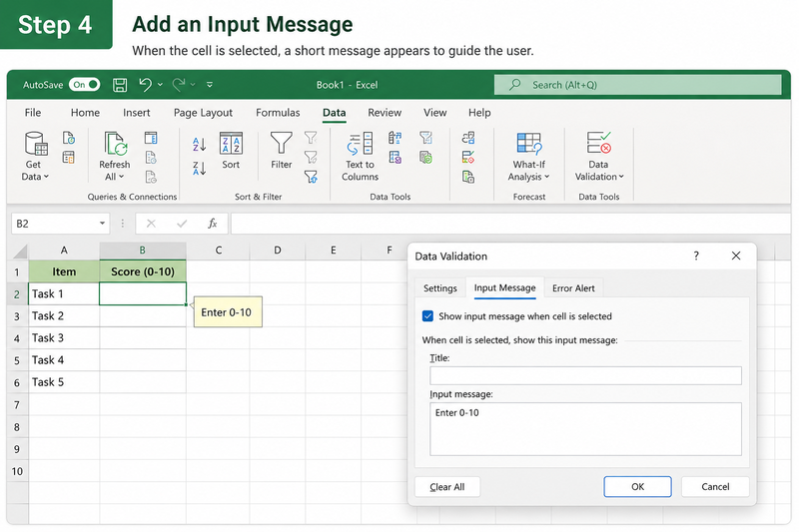Click the Refresh All icon

(115, 143)
